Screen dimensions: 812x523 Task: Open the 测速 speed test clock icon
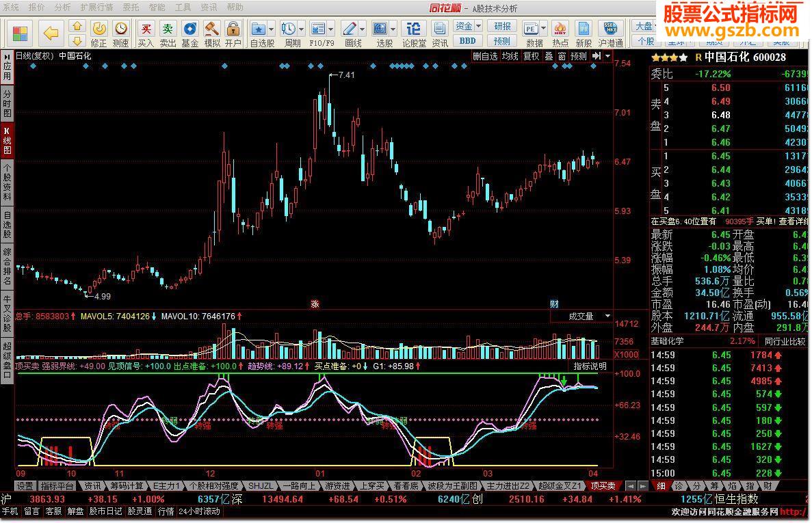[120, 29]
